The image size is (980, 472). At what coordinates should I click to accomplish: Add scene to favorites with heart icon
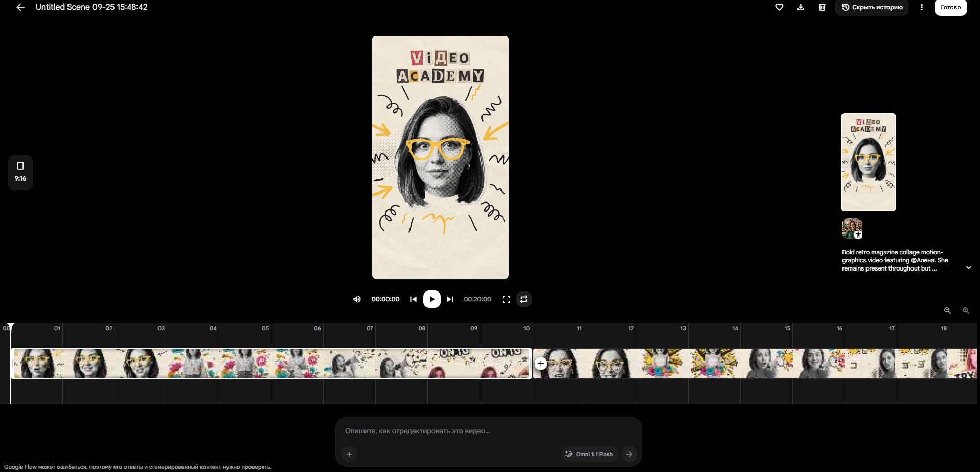(x=779, y=7)
